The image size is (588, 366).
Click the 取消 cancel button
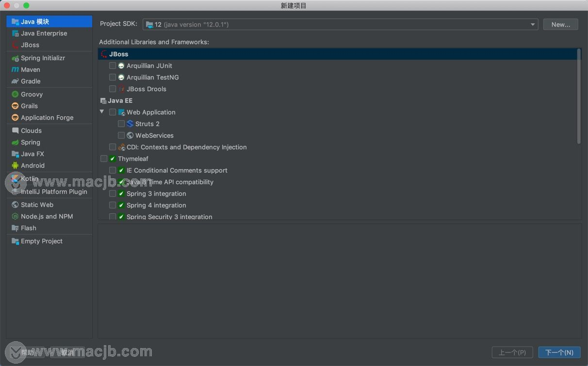click(x=67, y=352)
